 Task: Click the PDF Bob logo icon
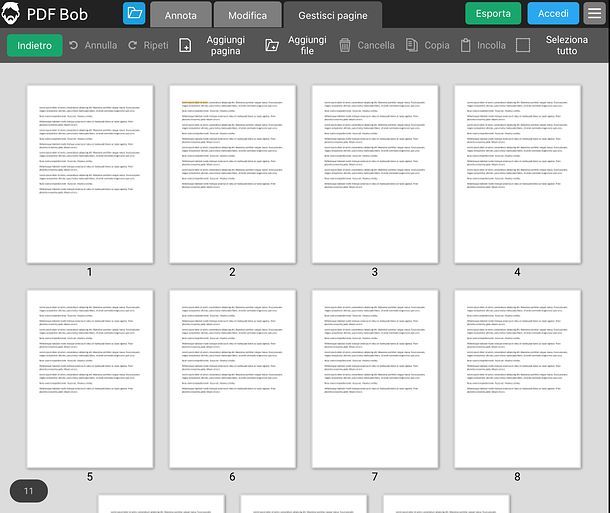point(11,13)
